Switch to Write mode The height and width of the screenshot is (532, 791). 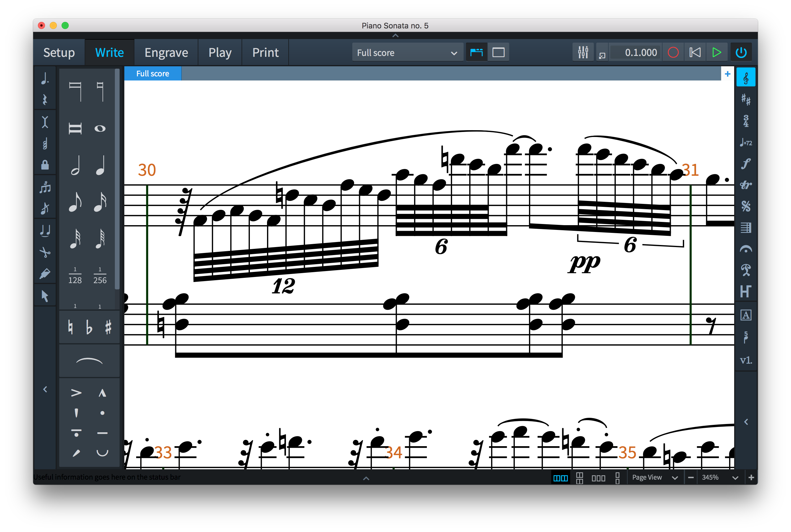click(x=109, y=53)
